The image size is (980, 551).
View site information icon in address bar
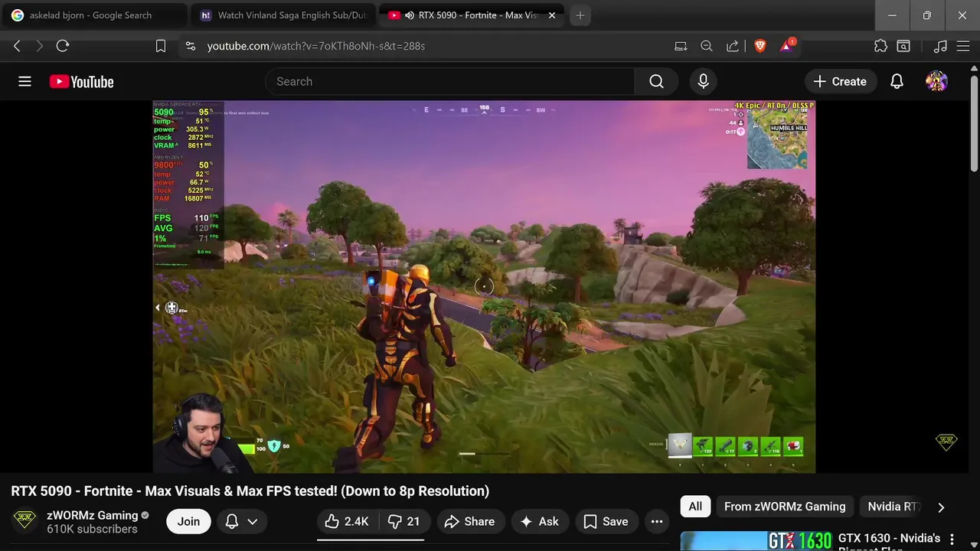pyautogui.click(x=191, y=46)
